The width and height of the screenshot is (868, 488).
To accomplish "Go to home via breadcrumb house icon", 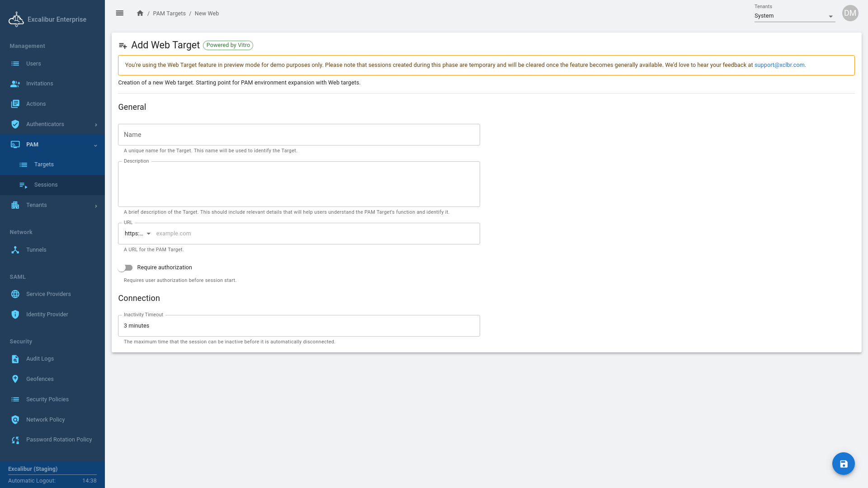I will tap(140, 13).
